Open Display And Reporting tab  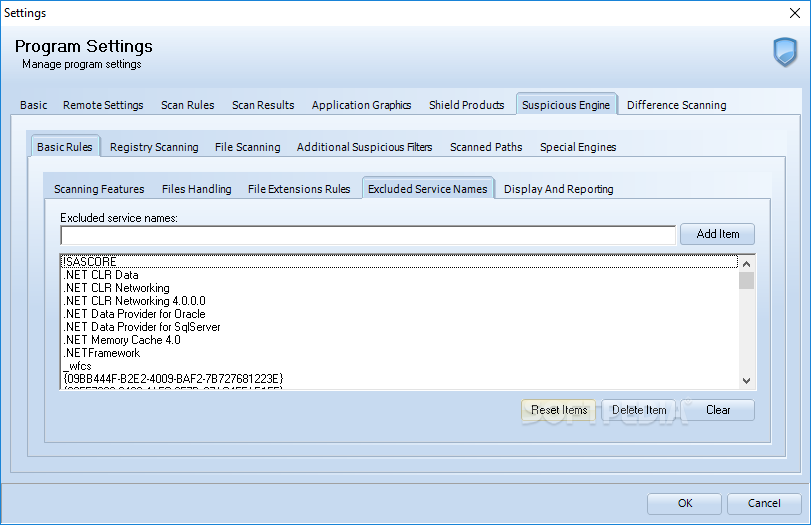click(x=559, y=189)
